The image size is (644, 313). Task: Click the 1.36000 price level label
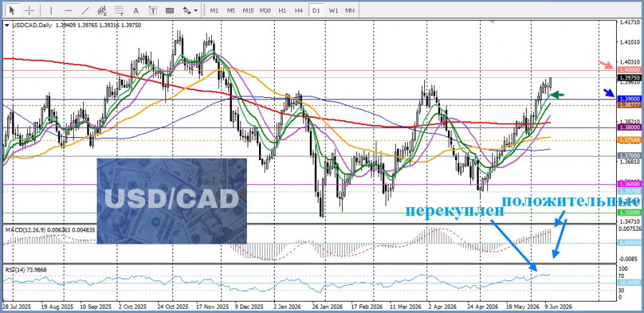click(x=630, y=184)
